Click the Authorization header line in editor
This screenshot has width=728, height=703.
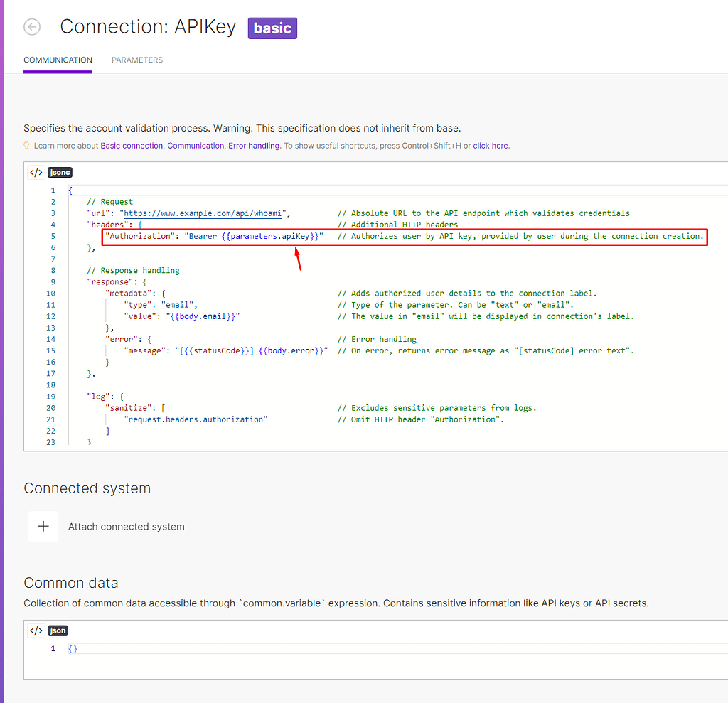pos(213,236)
